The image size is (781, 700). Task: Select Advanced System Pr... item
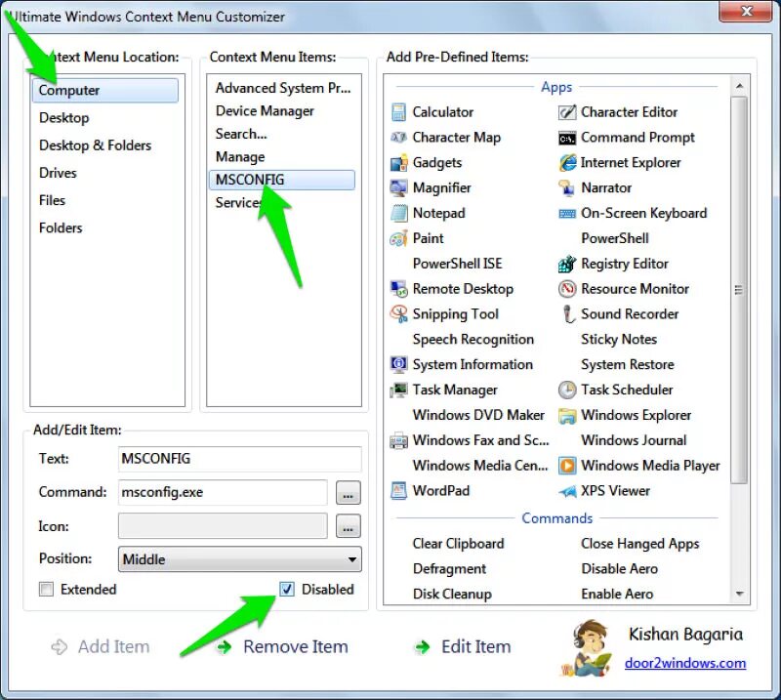tap(283, 88)
